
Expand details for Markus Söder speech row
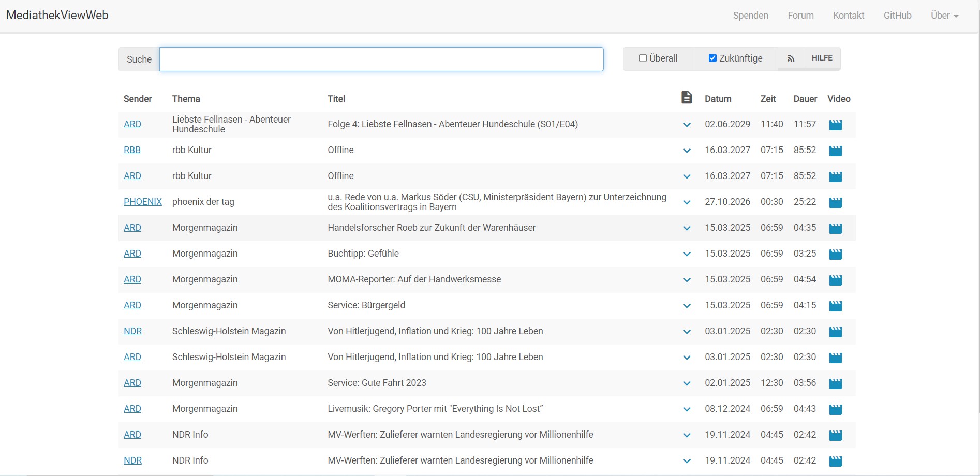pyautogui.click(x=687, y=202)
